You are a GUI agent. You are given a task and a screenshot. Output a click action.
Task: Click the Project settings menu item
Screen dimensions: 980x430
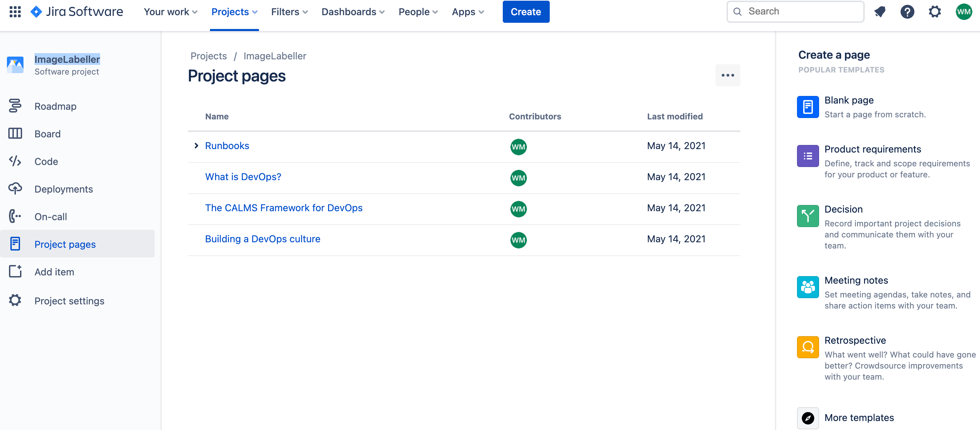pyautogui.click(x=69, y=301)
